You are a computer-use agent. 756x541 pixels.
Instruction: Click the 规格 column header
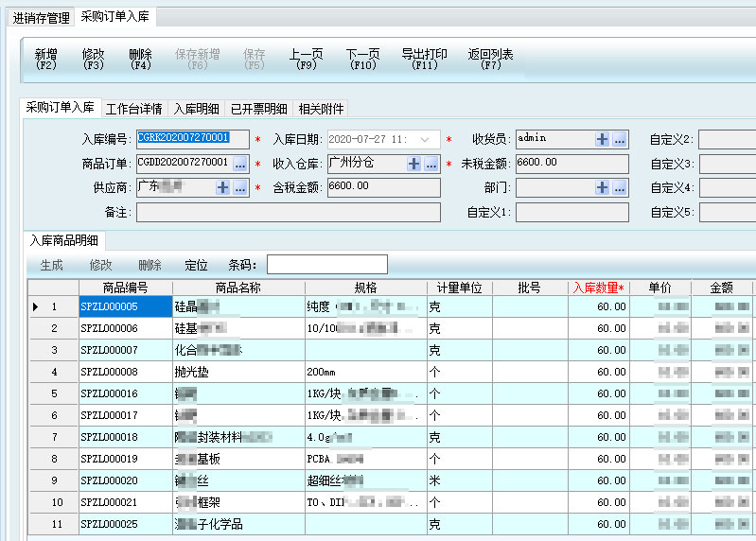pyautogui.click(x=365, y=288)
